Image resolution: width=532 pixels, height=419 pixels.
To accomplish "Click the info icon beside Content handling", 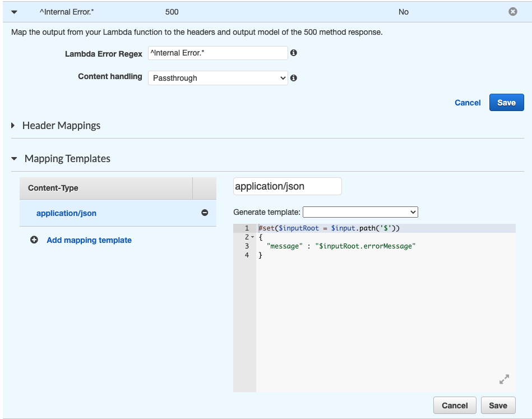I will click(293, 77).
